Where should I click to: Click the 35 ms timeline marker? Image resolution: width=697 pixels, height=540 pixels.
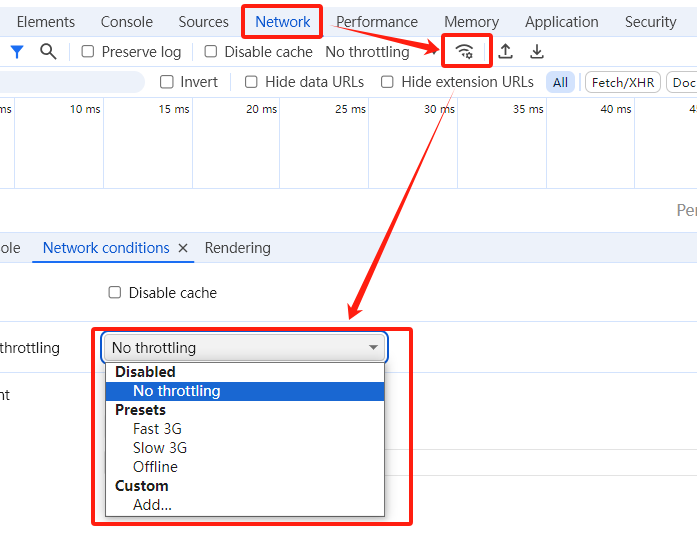click(x=528, y=109)
